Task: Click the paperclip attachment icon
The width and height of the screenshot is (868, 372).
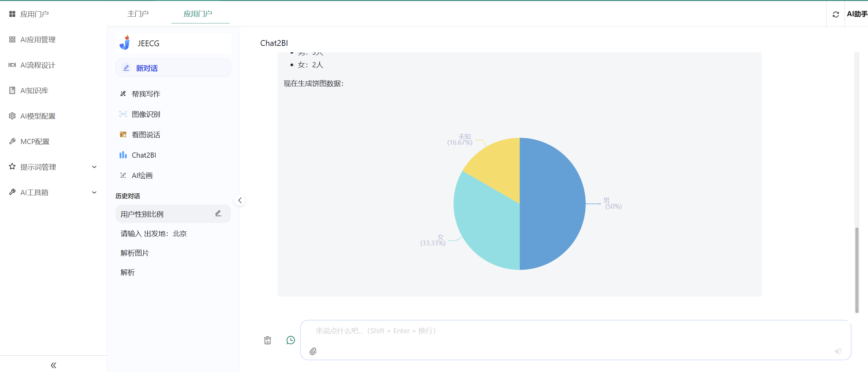Action: point(313,351)
